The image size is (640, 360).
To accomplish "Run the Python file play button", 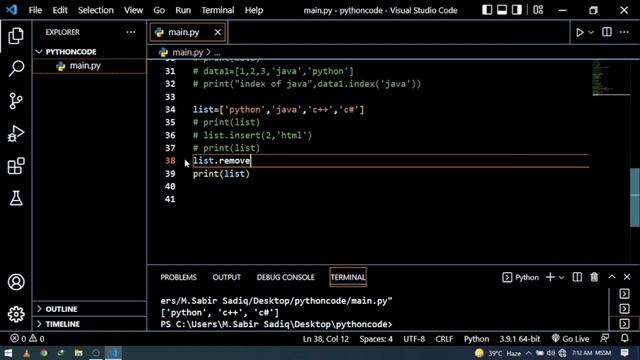I will 580,32.
